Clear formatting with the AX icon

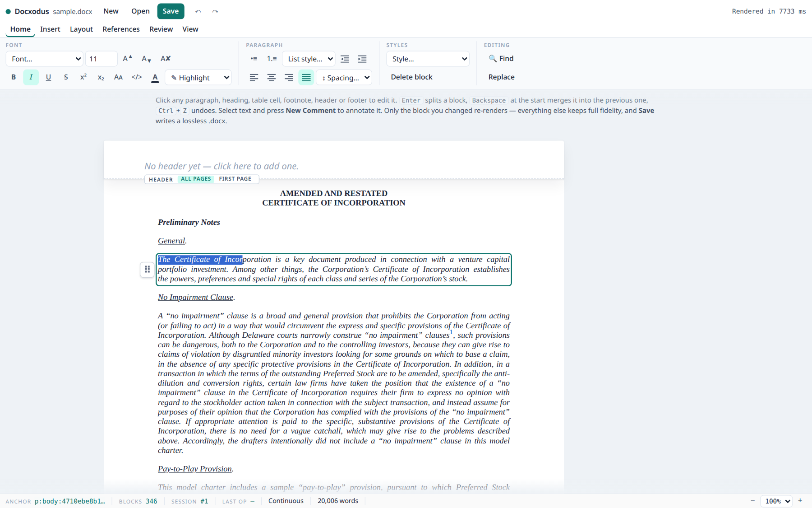pos(166,58)
